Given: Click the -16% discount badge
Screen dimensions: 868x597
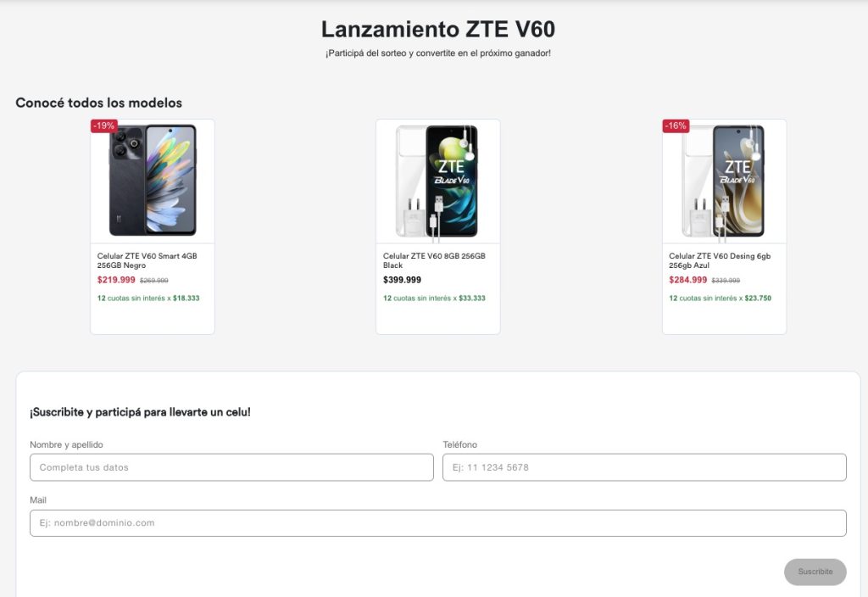Looking at the screenshot, I should click(x=676, y=126).
